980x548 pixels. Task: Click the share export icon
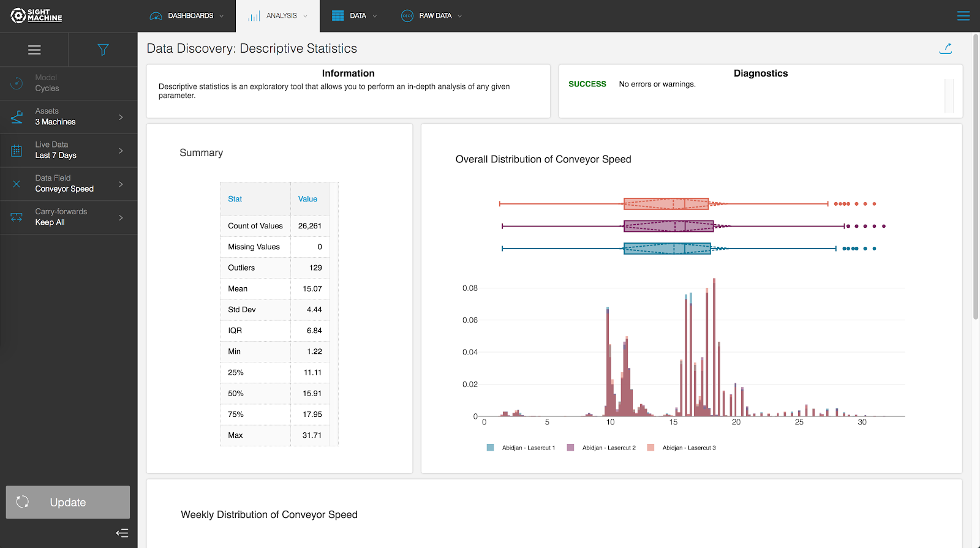(946, 48)
